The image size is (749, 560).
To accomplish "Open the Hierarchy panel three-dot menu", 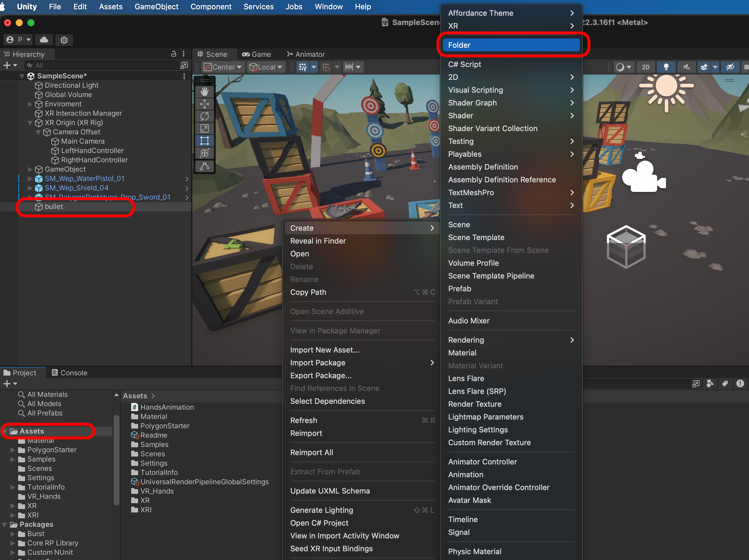I will [x=184, y=54].
